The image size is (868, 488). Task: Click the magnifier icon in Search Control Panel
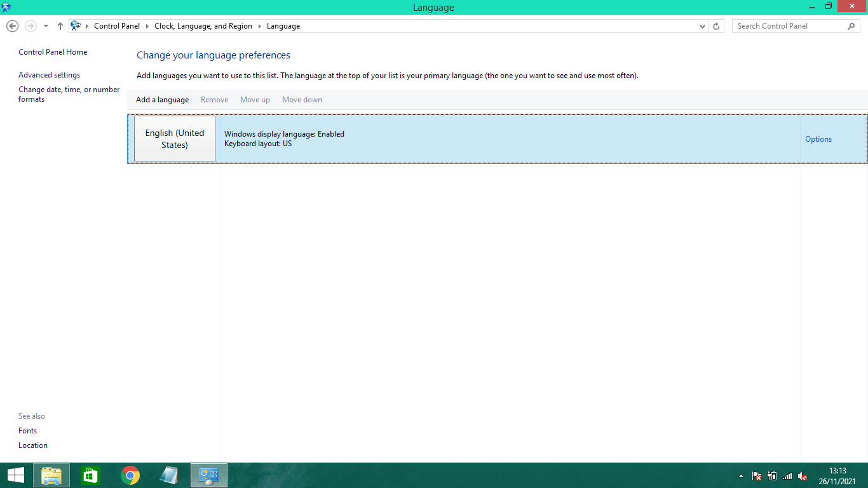coord(851,26)
